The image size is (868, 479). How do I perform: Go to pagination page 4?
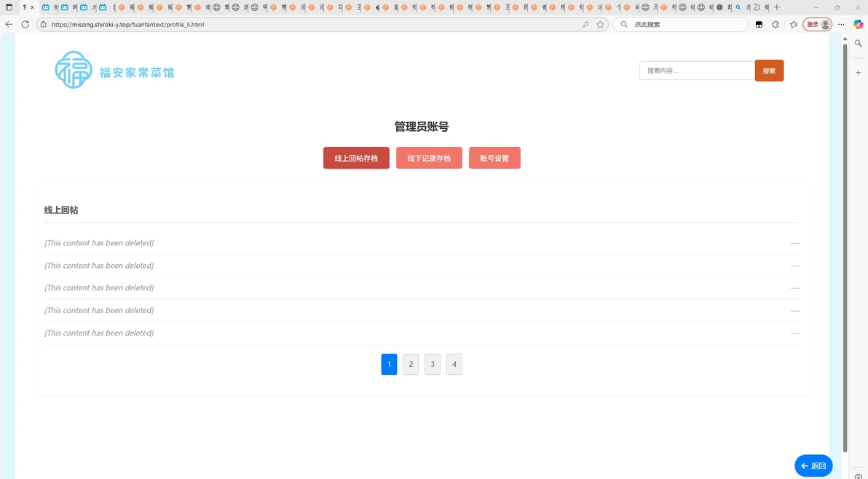pos(454,364)
